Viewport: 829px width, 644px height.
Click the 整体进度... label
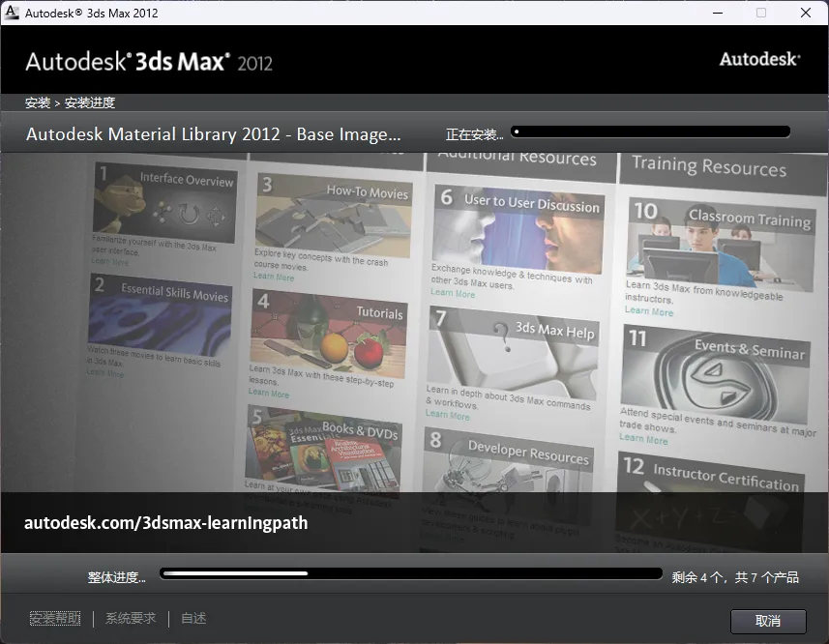[117, 577]
